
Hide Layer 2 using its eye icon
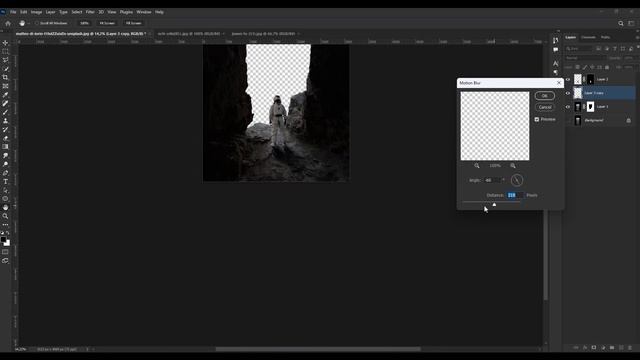point(568,80)
